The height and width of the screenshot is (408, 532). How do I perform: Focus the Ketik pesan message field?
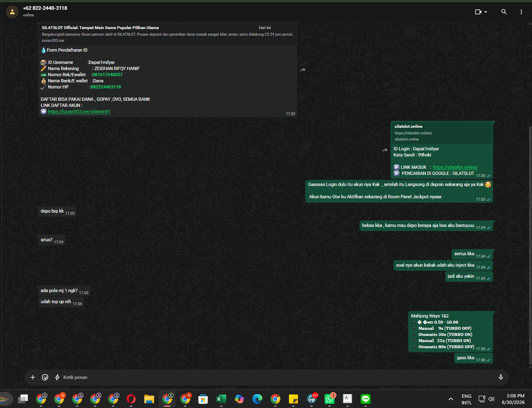(279, 377)
